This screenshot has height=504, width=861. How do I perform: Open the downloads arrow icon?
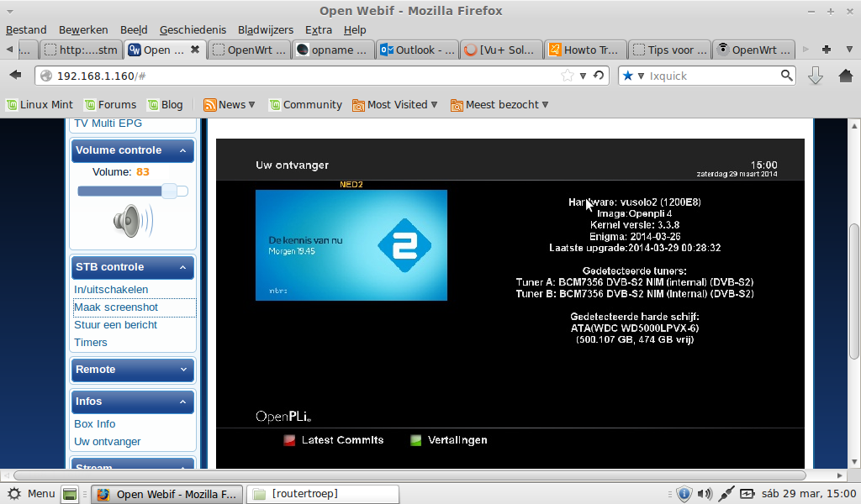[816, 76]
